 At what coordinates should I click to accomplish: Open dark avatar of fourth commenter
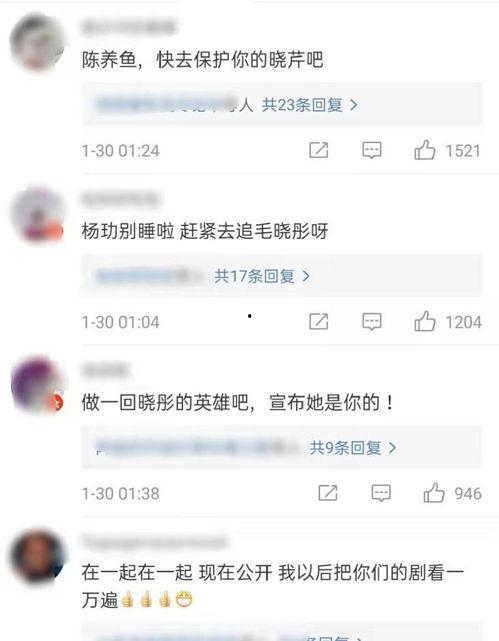pos(38,556)
